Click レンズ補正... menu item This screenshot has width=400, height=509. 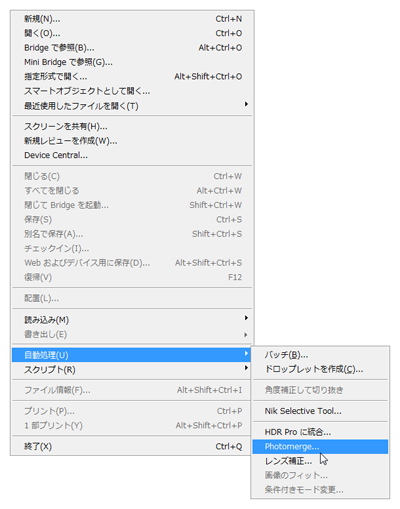tap(320, 461)
